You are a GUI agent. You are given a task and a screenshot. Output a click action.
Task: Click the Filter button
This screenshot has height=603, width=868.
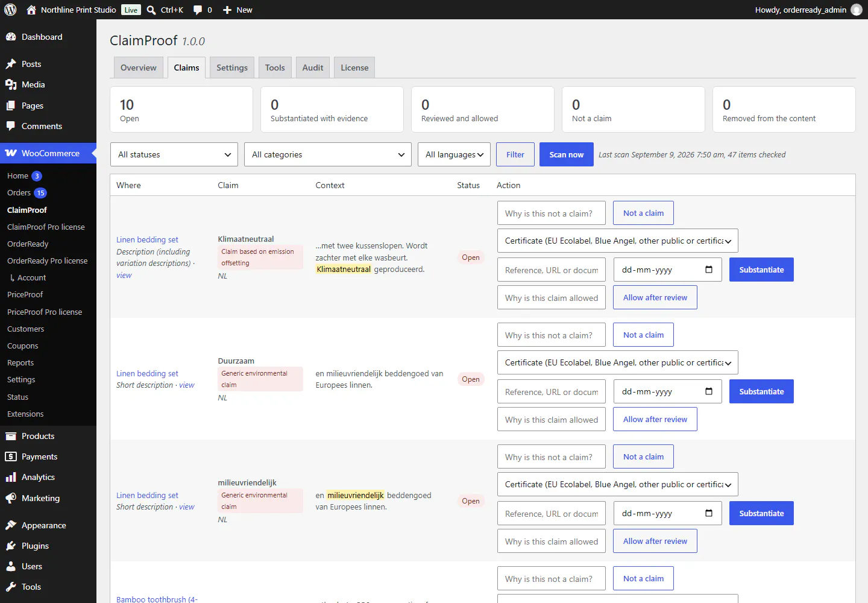pyautogui.click(x=515, y=154)
